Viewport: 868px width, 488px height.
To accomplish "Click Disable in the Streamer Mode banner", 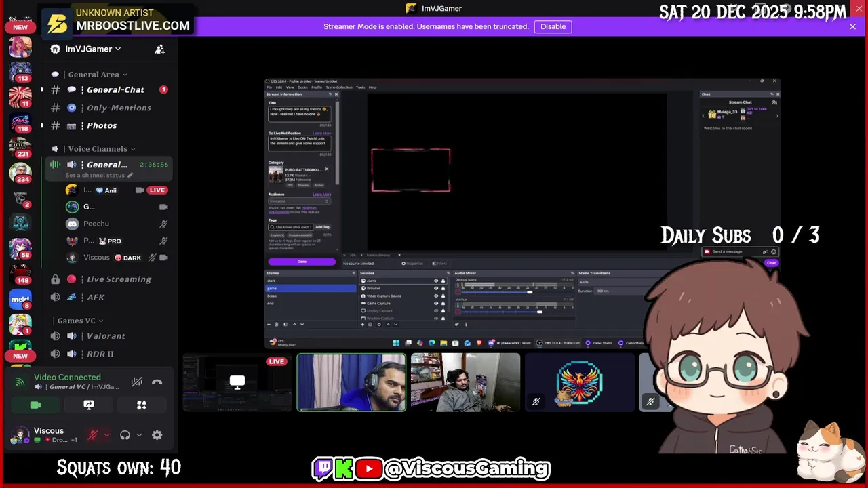I will 553,26.
